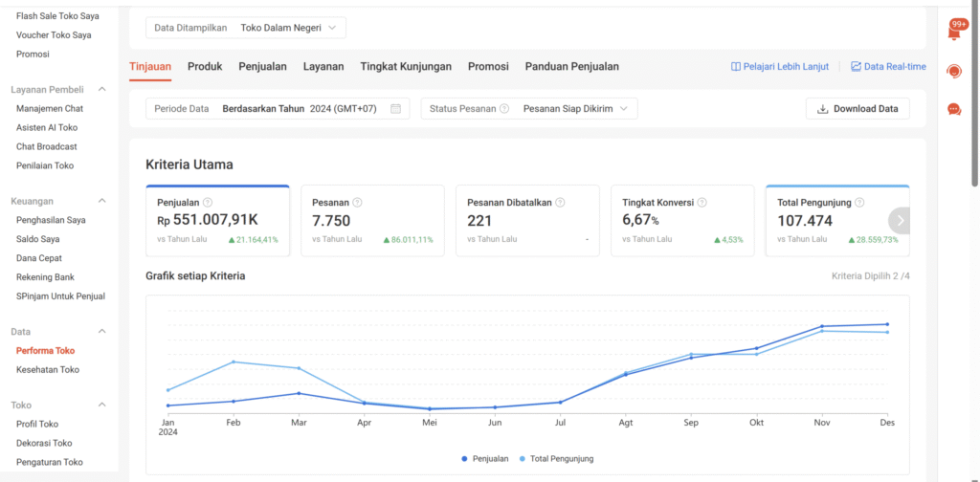The width and height of the screenshot is (980, 482).
Task: Open the Pelajari Lebih Lanjut link
Action: pyautogui.click(x=779, y=67)
